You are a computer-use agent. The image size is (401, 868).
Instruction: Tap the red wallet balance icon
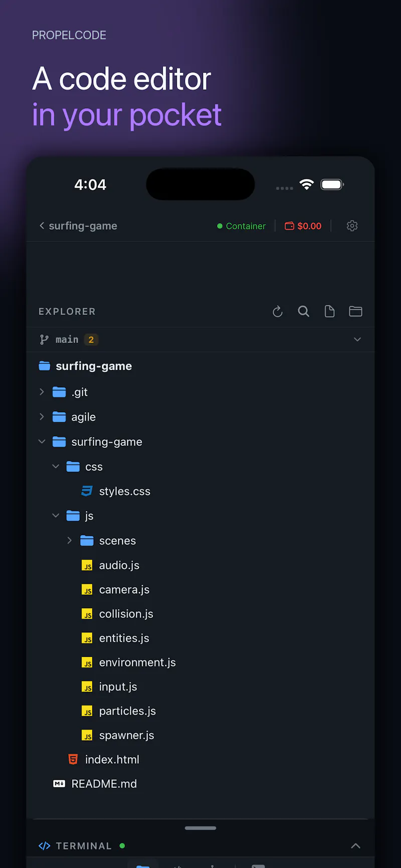click(x=289, y=226)
